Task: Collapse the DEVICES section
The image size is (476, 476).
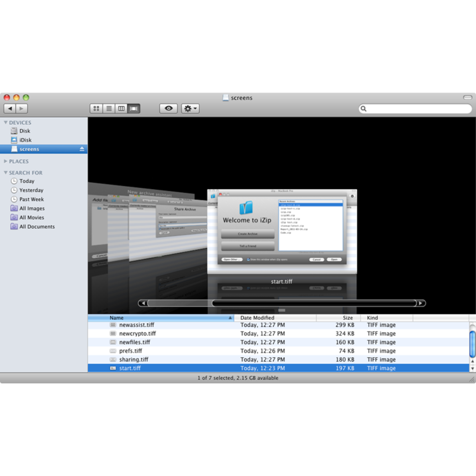Action: [6, 122]
